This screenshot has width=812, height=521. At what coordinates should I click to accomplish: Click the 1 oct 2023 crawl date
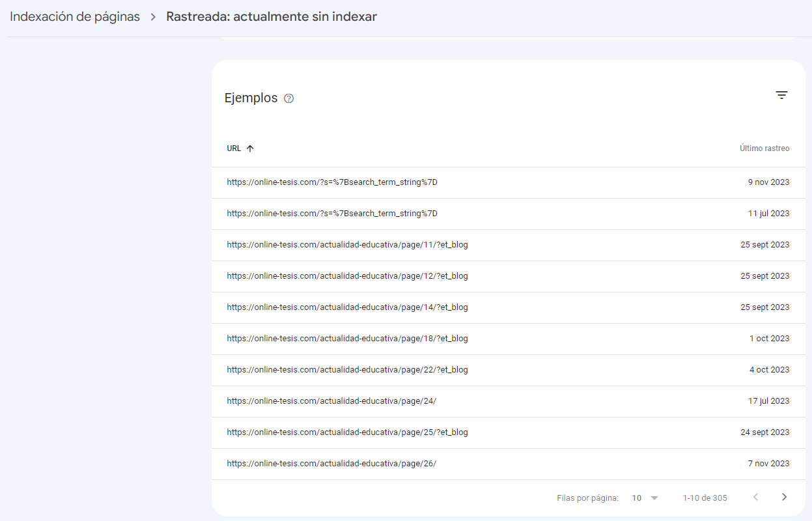tap(769, 339)
